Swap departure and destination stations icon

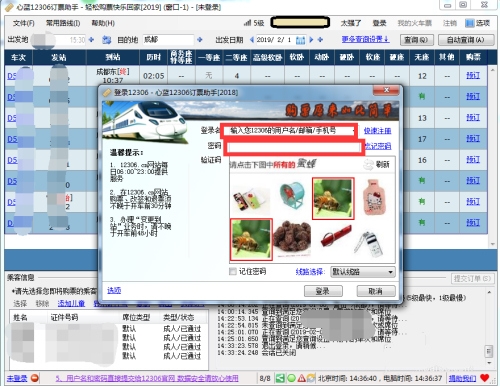(x=106, y=40)
